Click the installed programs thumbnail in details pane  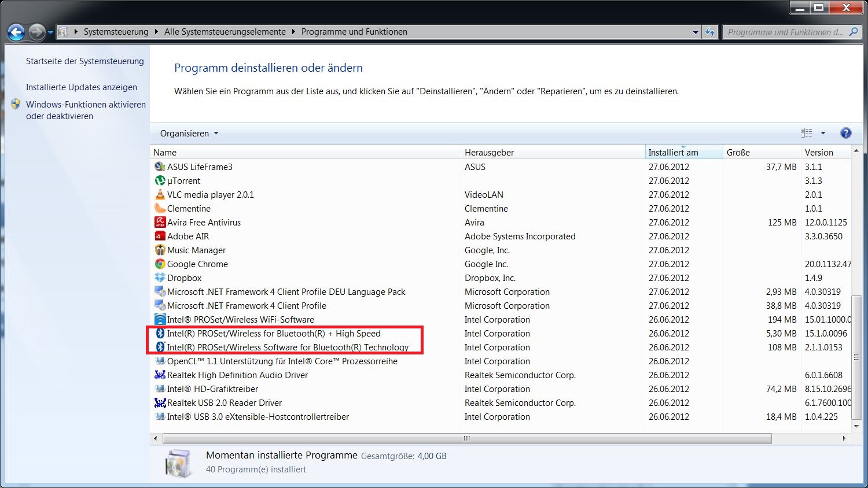click(x=178, y=463)
